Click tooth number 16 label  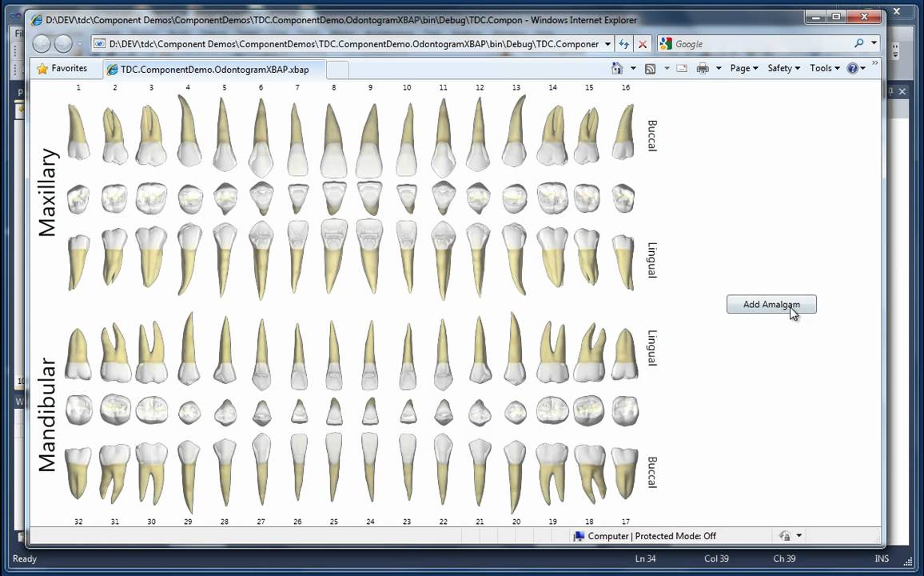click(625, 87)
